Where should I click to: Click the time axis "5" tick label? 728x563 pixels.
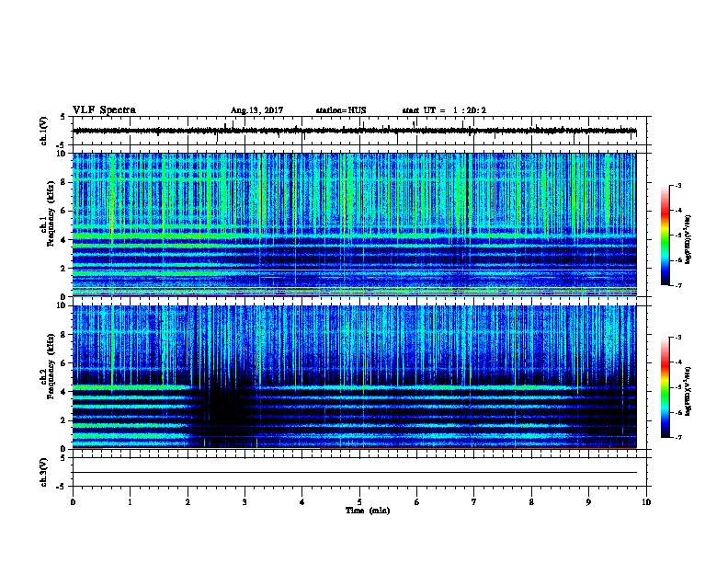click(x=359, y=502)
